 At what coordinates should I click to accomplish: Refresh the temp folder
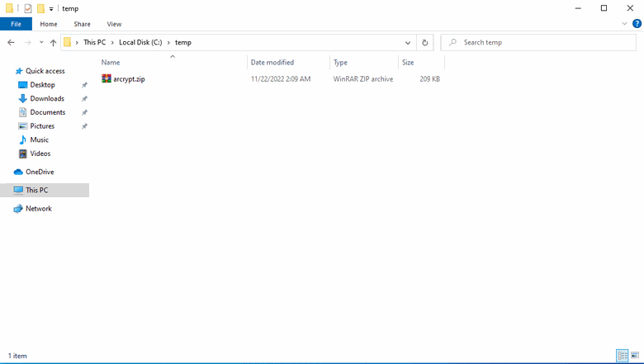click(x=425, y=43)
